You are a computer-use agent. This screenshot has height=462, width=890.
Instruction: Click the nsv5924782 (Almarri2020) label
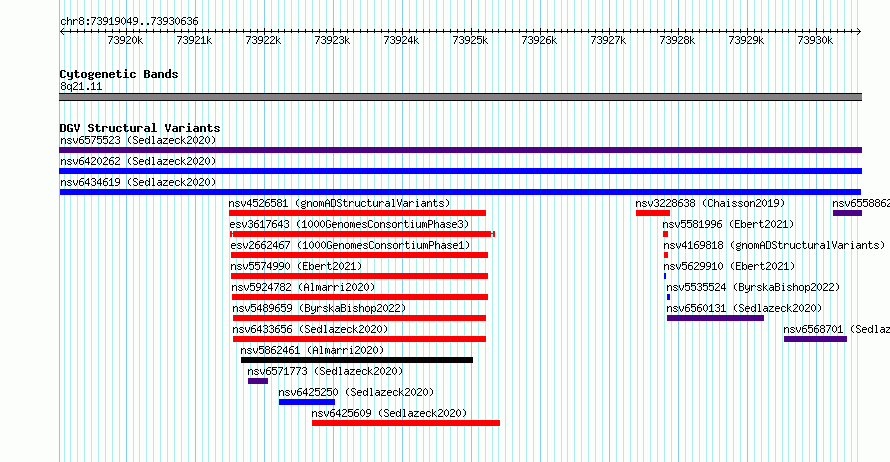point(303,287)
